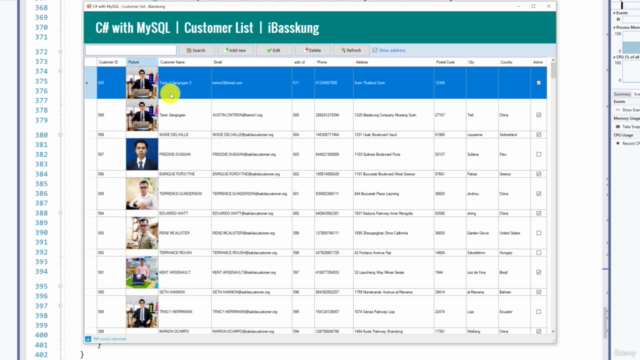Select photo thumbnail of FREDDIE DUGGAN
The image size is (640, 360).
[x=142, y=154]
